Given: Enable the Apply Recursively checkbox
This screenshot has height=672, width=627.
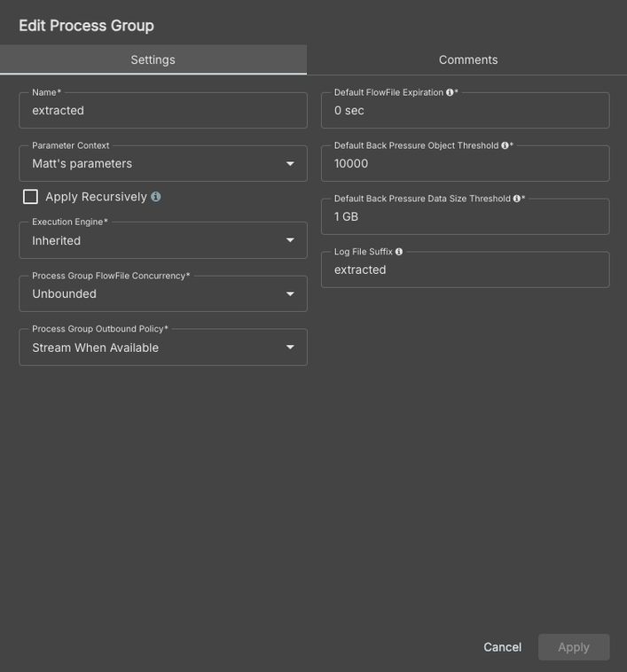Looking at the screenshot, I should tap(31, 197).
